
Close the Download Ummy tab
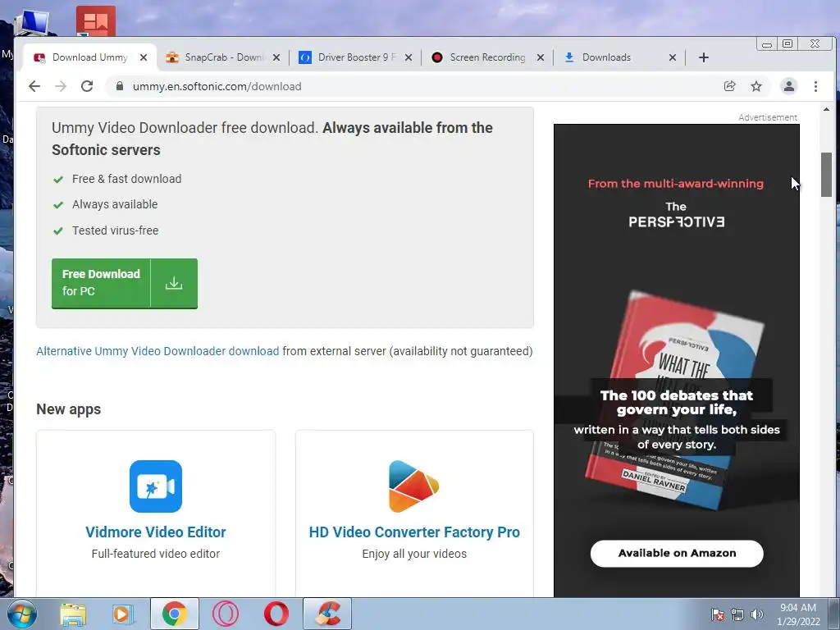144,57
